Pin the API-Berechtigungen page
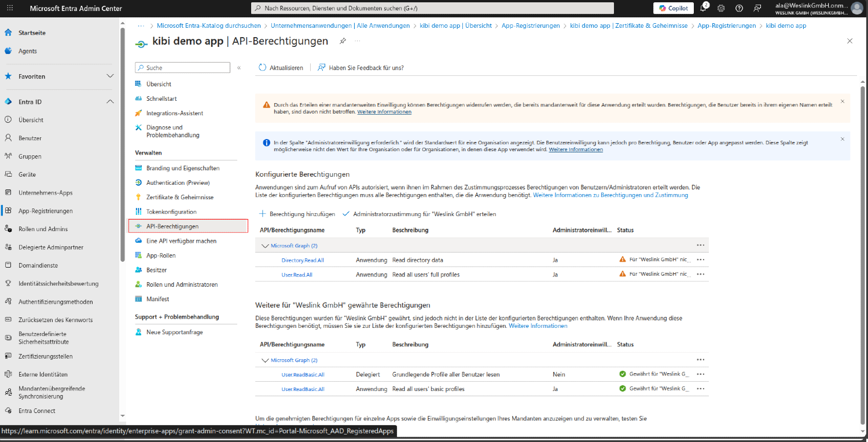 tap(343, 41)
